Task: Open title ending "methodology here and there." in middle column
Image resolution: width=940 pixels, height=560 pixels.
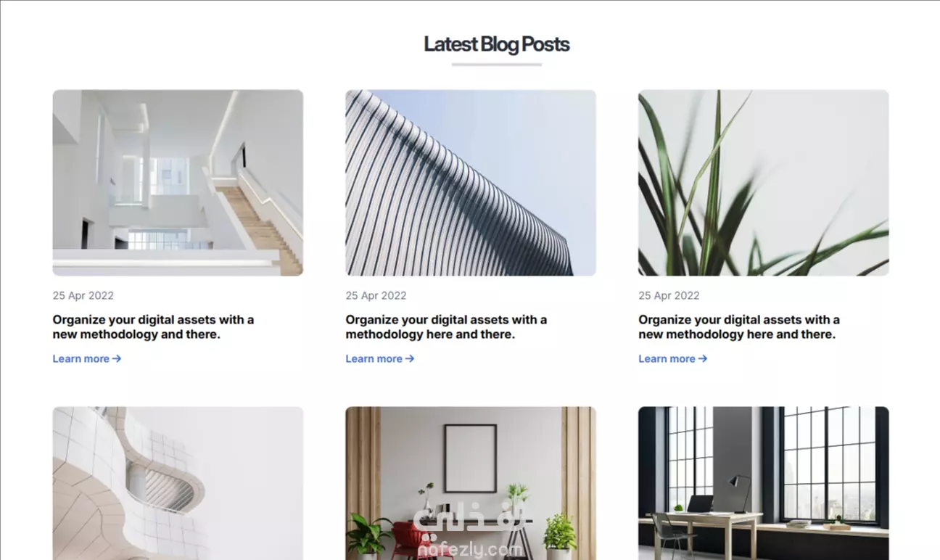Action: 446,327
